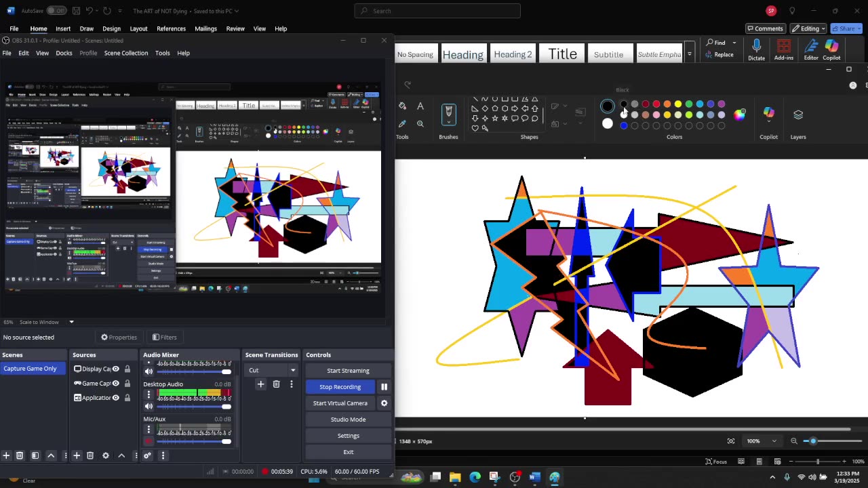Remove the selected scene in OBS
The height and width of the screenshot is (488, 868).
click(x=20, y=455)
